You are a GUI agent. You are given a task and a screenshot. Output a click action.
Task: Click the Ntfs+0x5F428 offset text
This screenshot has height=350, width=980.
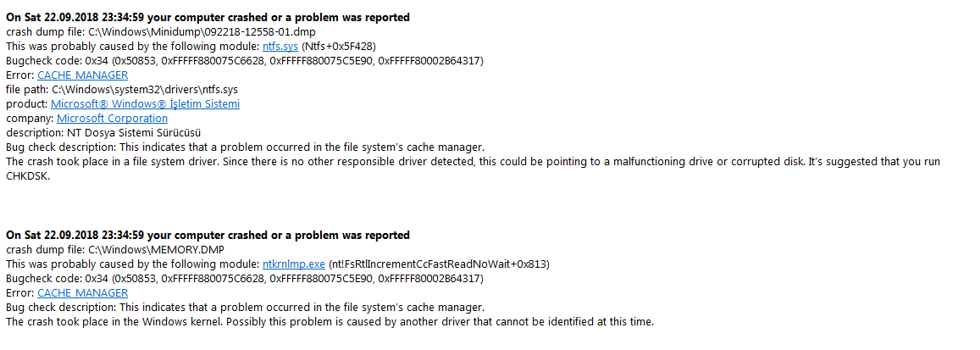338,47
